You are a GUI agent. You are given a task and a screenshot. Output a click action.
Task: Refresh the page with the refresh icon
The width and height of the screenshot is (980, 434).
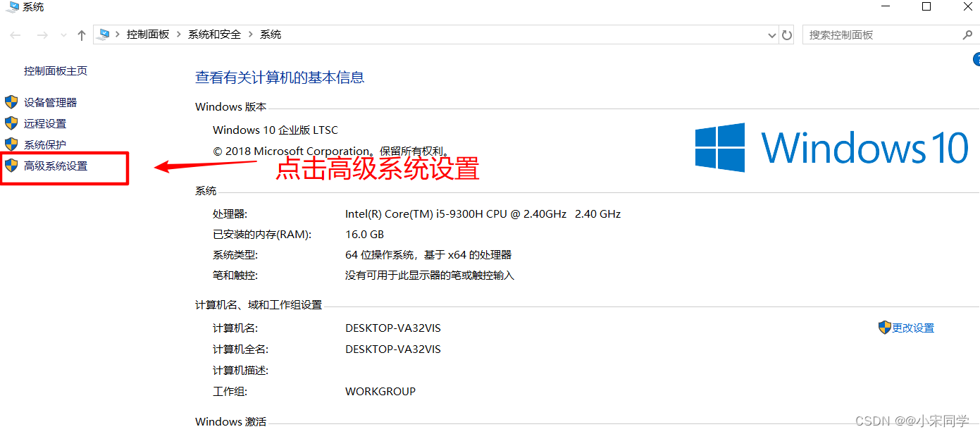point(787,35)
